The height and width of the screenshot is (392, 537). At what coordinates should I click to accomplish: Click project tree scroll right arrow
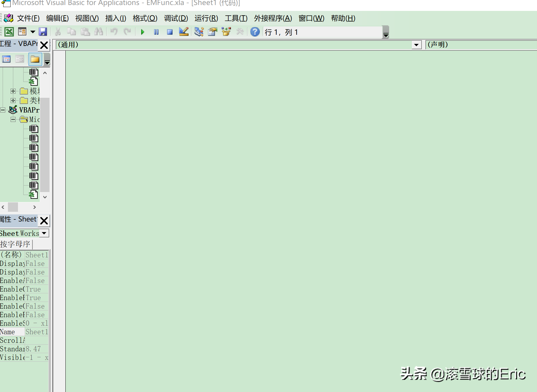(34, 207)
